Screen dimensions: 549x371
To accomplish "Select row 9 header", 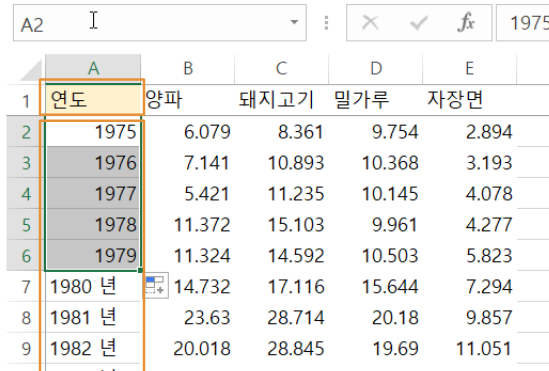I will point(26,348).
